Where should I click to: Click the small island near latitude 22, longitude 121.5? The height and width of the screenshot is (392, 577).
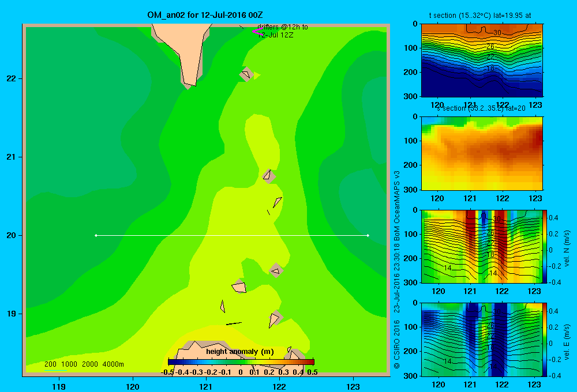tap(246, 74)
